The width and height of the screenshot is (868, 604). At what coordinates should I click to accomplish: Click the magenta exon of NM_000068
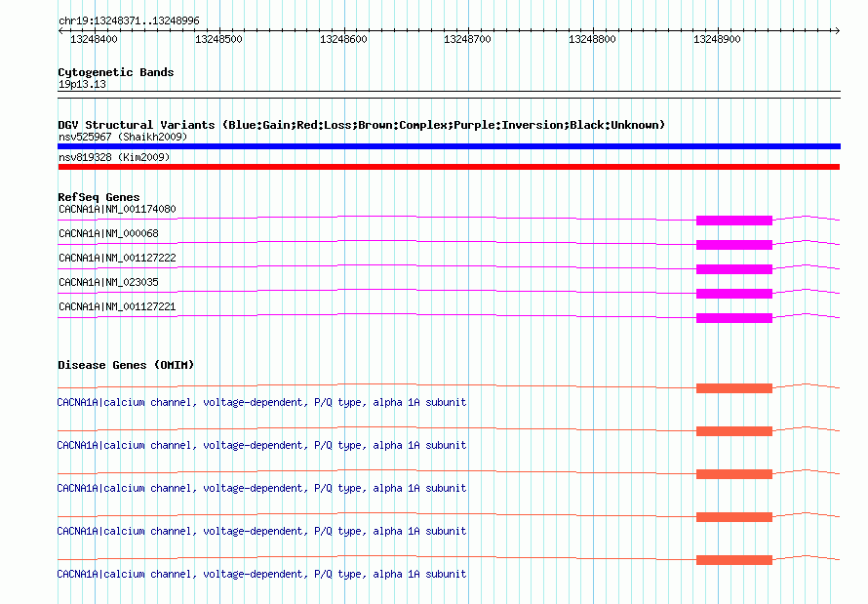point(734,245)
